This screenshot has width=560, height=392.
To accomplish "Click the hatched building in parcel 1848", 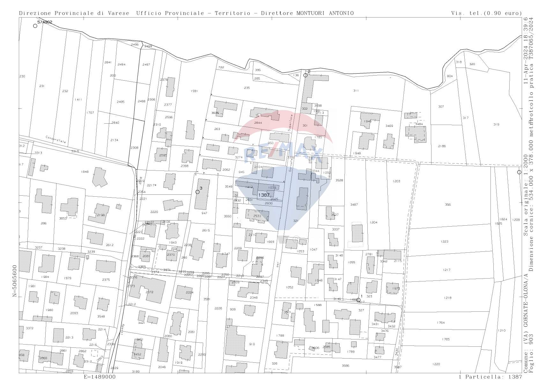I will 99,177.
